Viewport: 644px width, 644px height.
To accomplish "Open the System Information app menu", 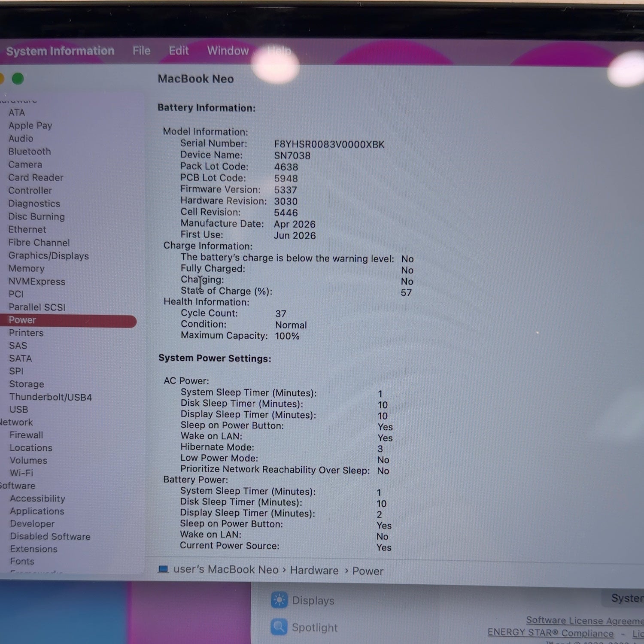I will pos(60,51).
